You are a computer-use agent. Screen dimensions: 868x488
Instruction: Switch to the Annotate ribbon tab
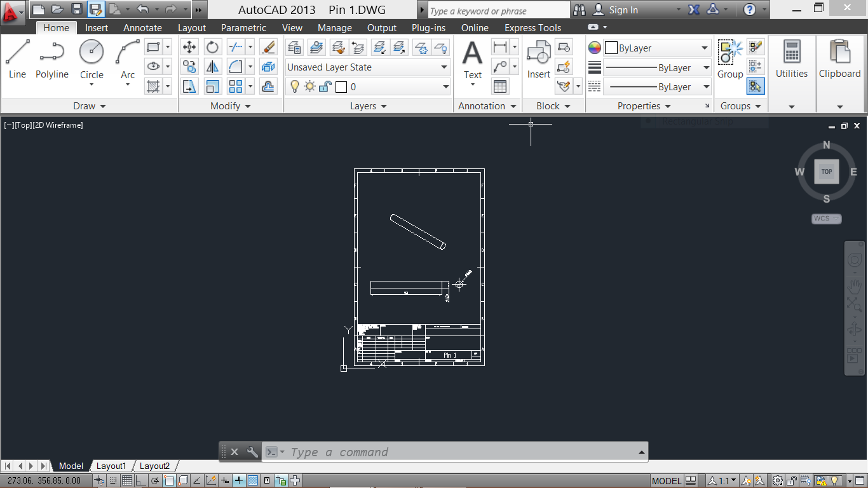pyautogui.click(x=143, y=28)
